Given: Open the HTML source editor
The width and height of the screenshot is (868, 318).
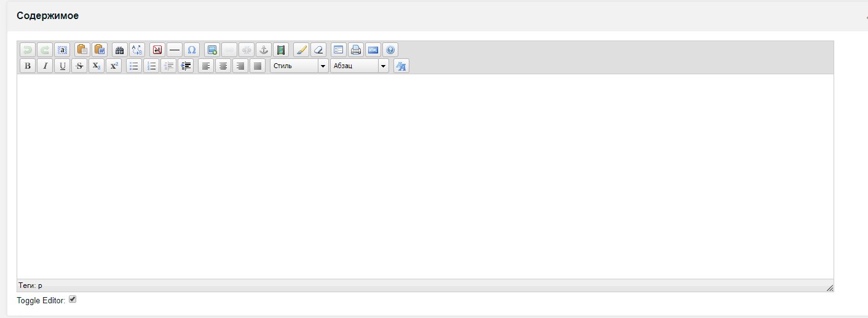Looking at the screenshot, I should coord(373,50).
